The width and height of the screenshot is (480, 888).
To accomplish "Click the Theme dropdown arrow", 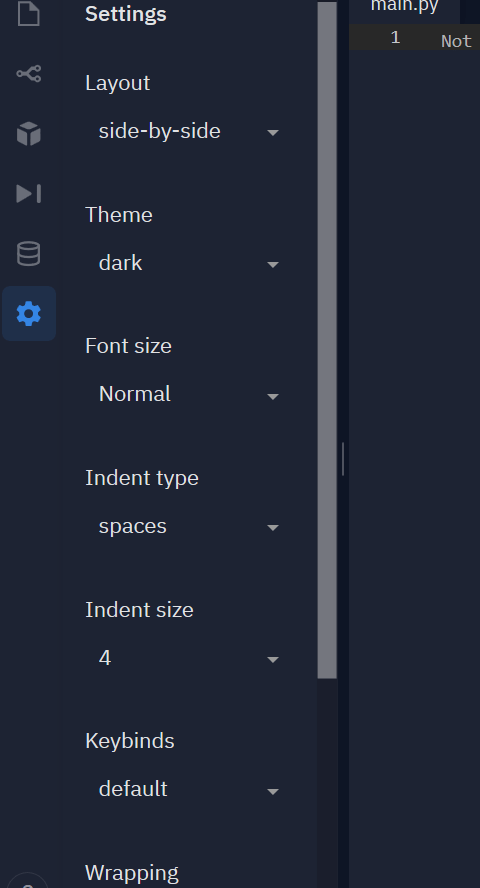I will tap(273, 264).
